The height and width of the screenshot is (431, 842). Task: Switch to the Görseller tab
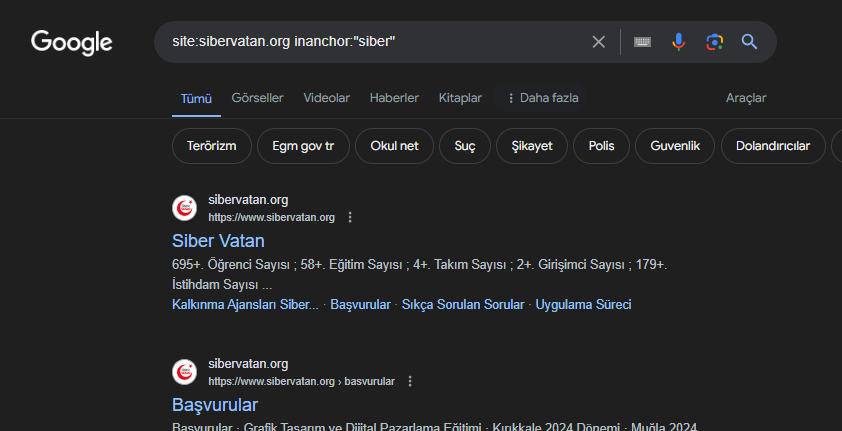(x=257, y=98)
